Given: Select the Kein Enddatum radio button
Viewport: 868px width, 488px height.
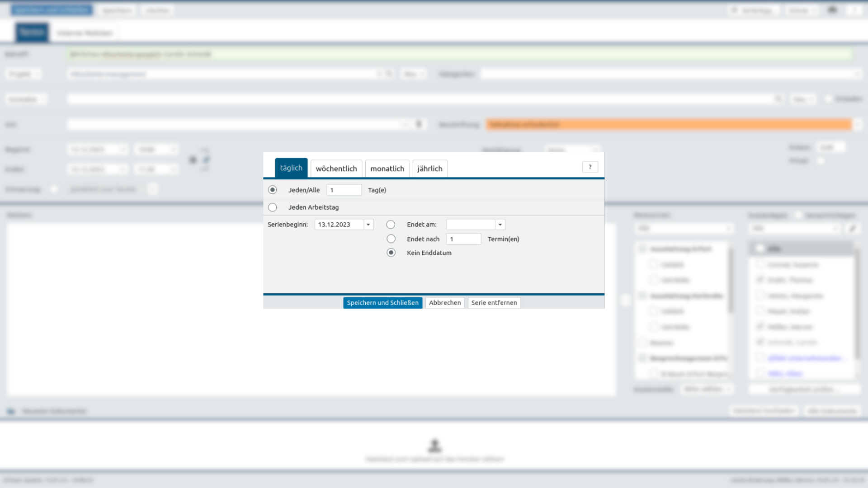Looking at the screenshot, I should click(x=391, y=253).
